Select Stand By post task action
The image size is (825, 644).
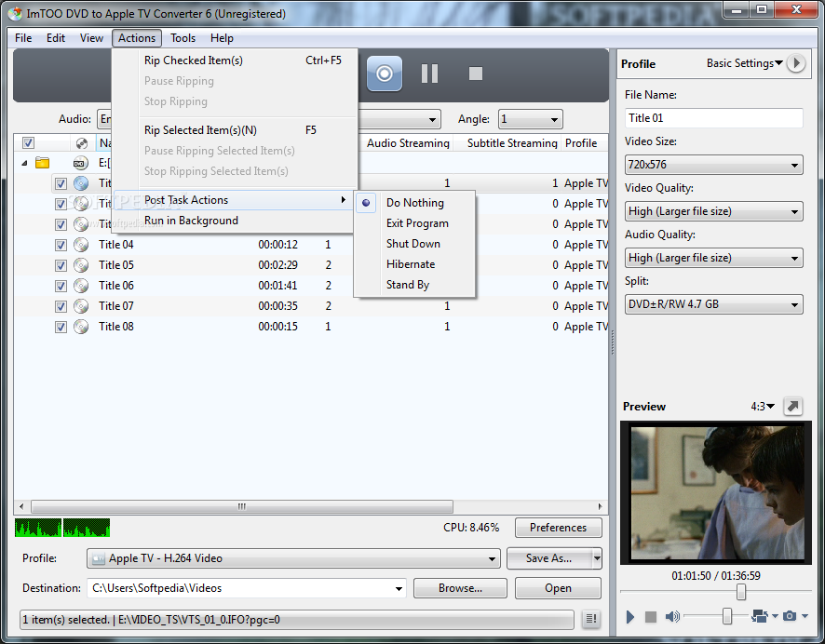pyautogui.click(x=414, y=285)
